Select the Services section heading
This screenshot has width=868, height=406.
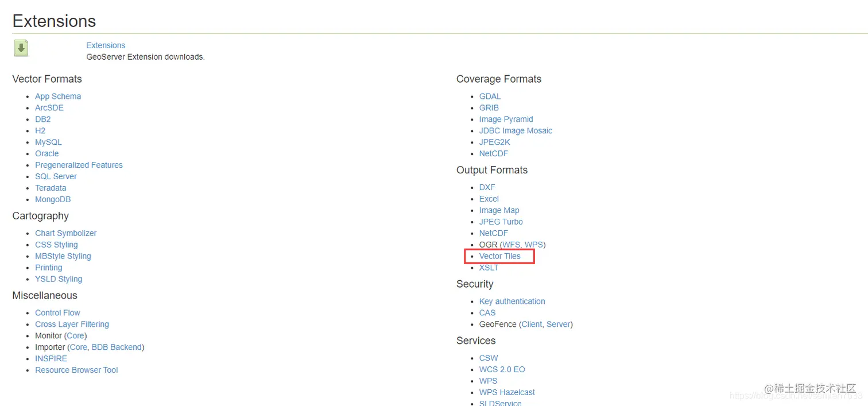point(476,341)
